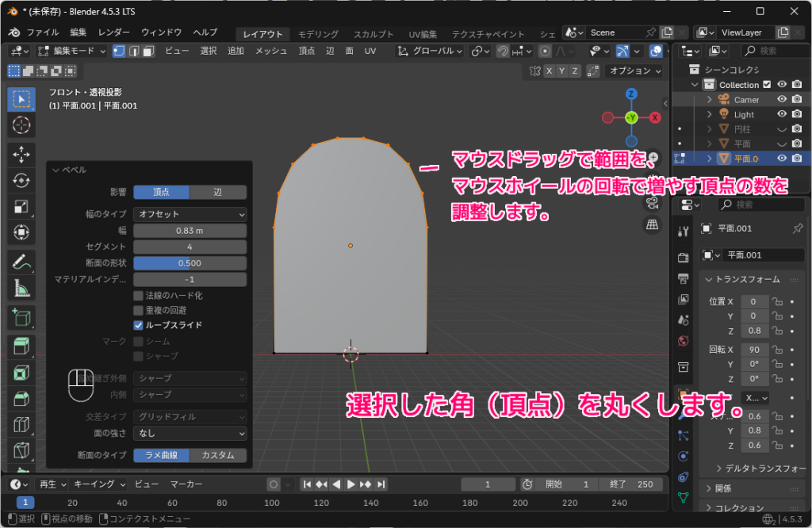This screenshot has width=812, height=528.
Task: Switch the 断面のタイプ to カスタム
Action: pos(219,454)
